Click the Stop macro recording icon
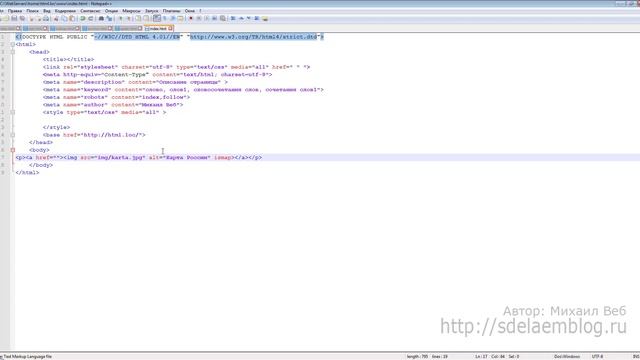 pyautogui.click(x=199, y=18)
